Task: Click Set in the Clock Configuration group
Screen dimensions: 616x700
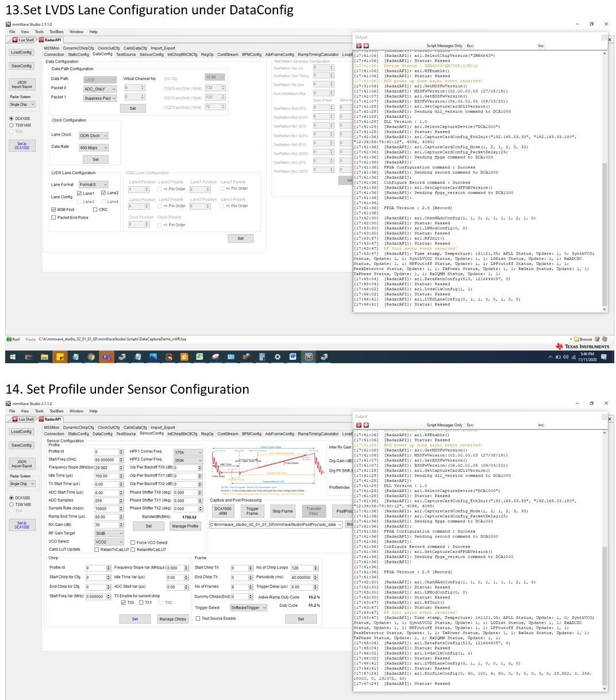Action: [96, 159]
